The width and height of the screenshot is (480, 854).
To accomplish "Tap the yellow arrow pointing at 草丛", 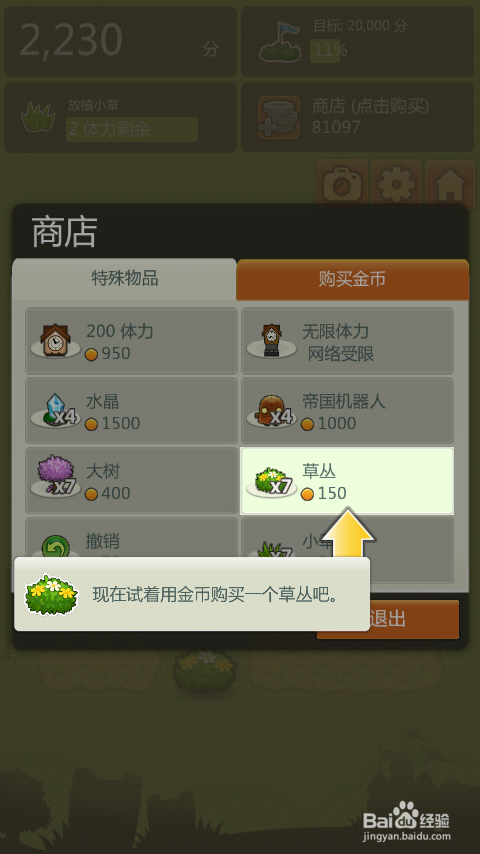I will point(348,533).
